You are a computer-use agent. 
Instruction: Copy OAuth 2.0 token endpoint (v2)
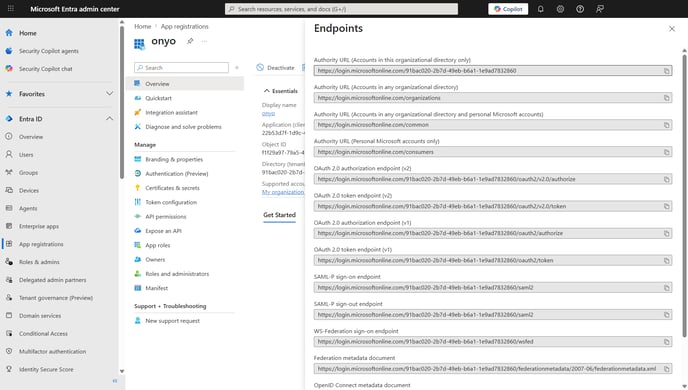tap(666, 206)
